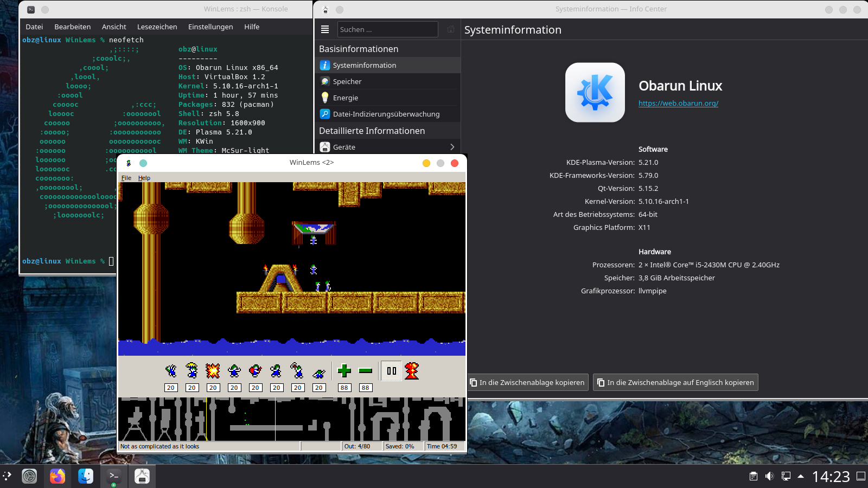Open the web.obarun.org link
Screen dimensions: 868x488
(678, 103)
